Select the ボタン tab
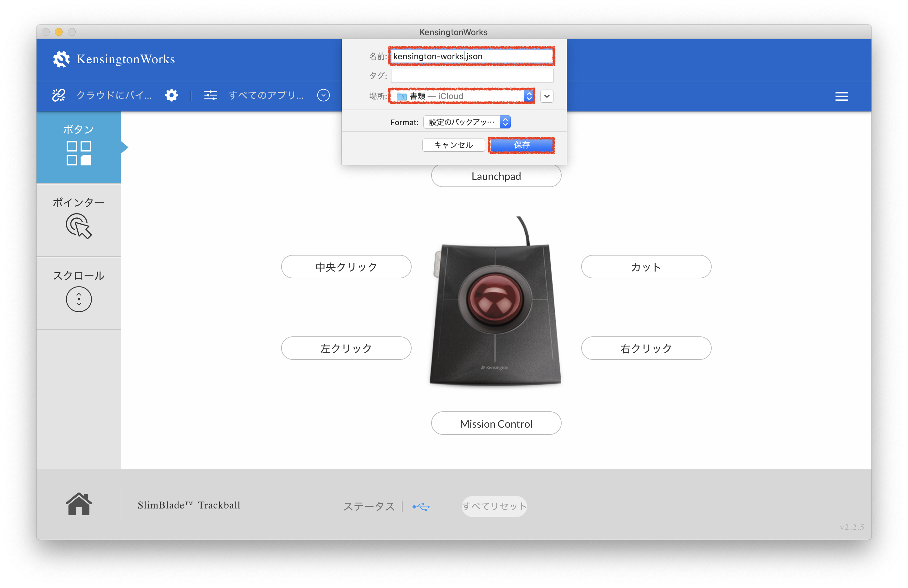Viewport: 908px width, 588px height. pyautogui.click(x=79, y=148)
